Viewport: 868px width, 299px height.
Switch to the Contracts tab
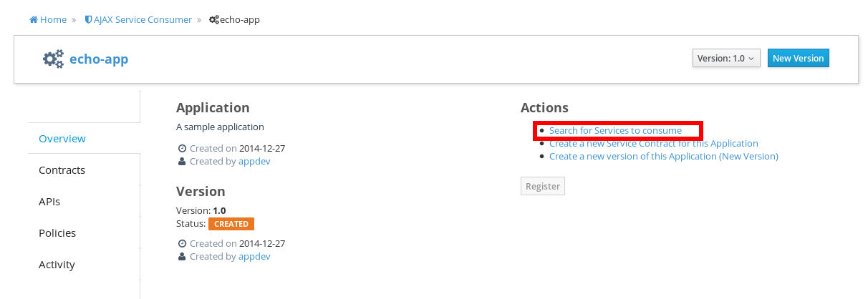84,170
